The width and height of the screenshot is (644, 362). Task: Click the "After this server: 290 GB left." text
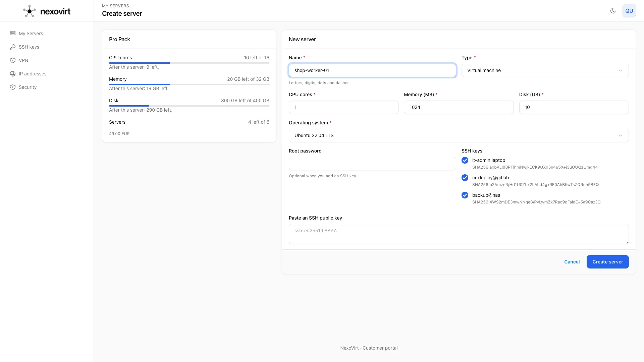click(141, 110)
